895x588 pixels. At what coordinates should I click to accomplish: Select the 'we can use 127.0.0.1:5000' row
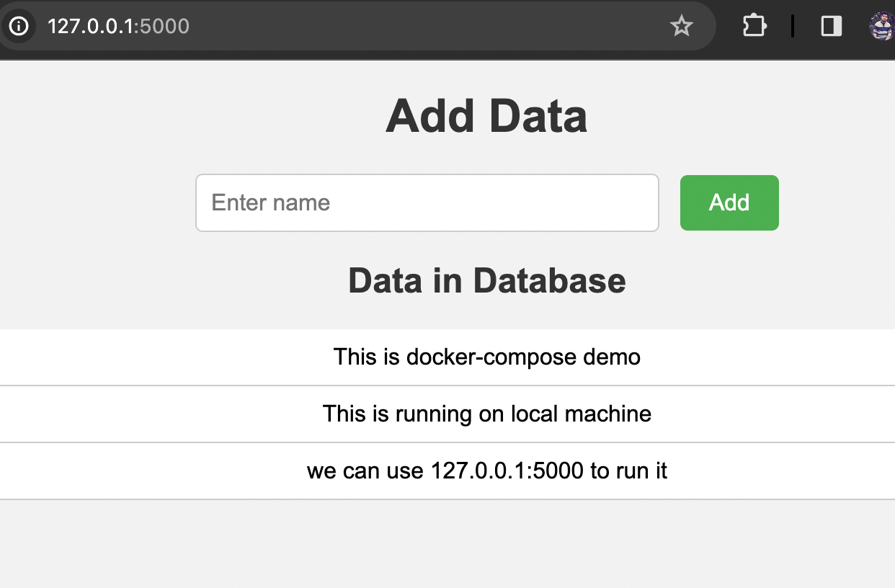click(486, 471)
